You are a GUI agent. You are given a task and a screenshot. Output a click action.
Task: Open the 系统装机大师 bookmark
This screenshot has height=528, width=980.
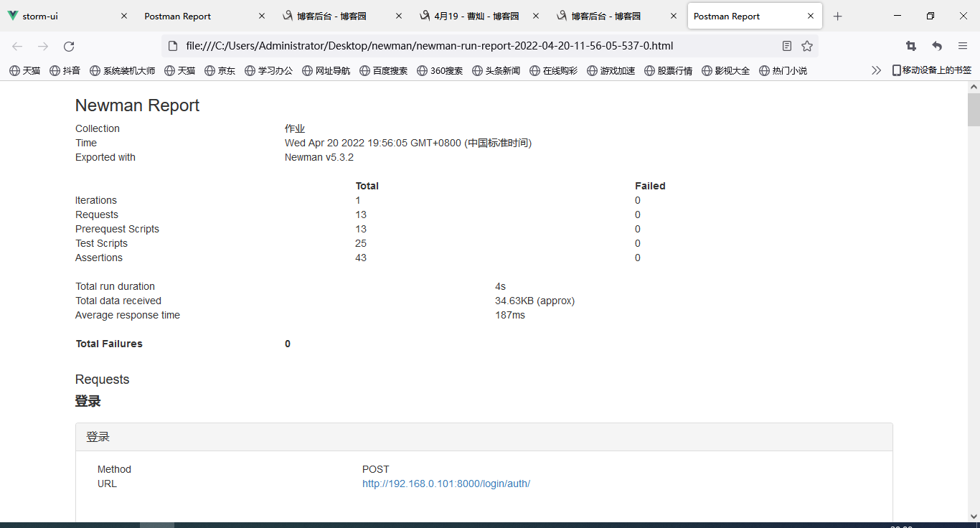122,70
